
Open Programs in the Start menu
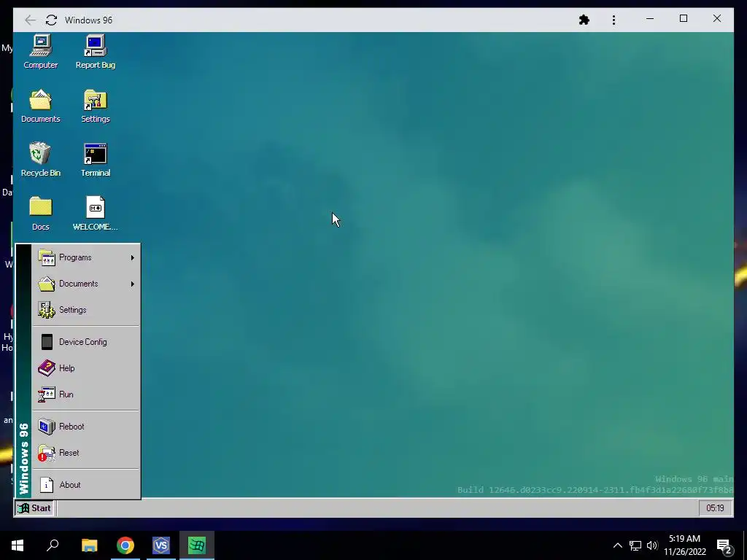point(86,257)
